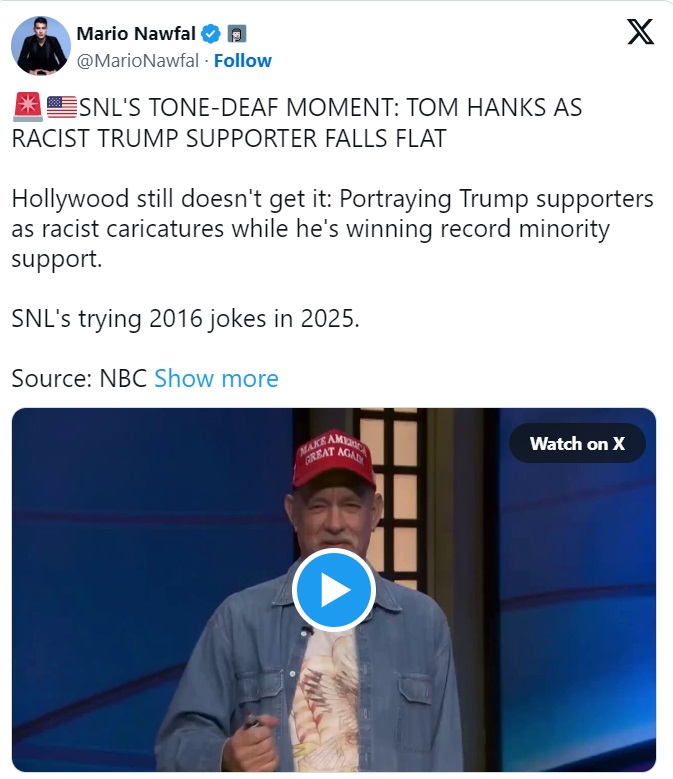Viewport: 673px width, 779px height.
Task: Click the "Source: NBC" text
Action: tap(79, 379)
